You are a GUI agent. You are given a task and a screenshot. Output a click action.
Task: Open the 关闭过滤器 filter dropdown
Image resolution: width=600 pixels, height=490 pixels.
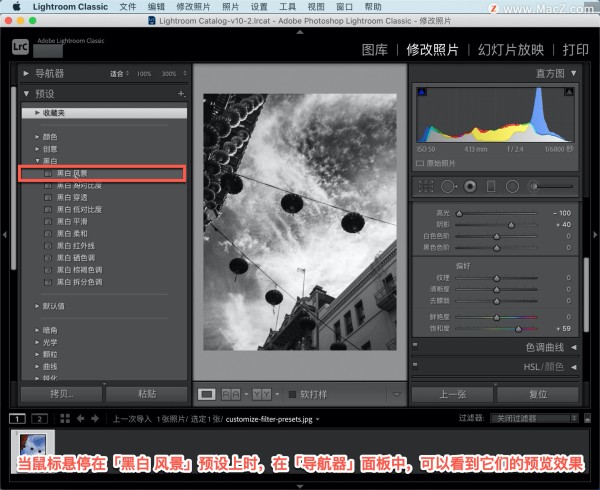pos(533,418)
